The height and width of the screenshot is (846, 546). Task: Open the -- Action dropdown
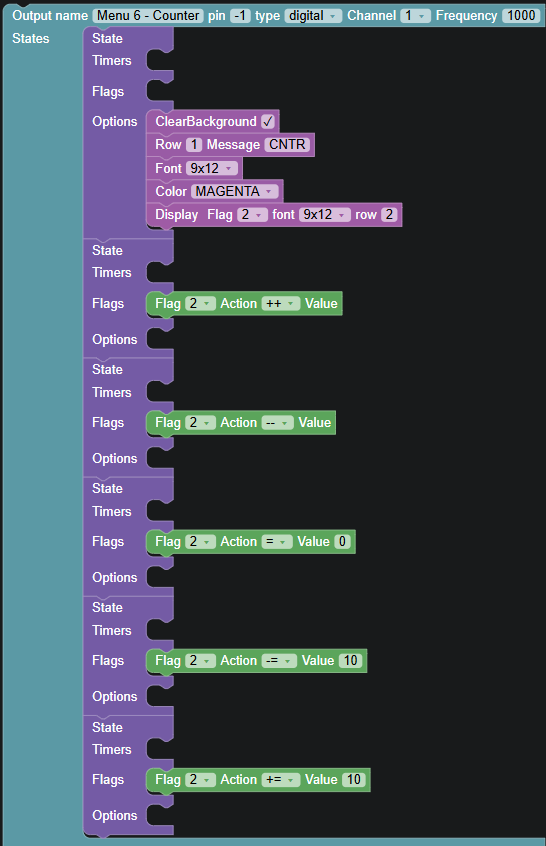click(x=277, y=423)
